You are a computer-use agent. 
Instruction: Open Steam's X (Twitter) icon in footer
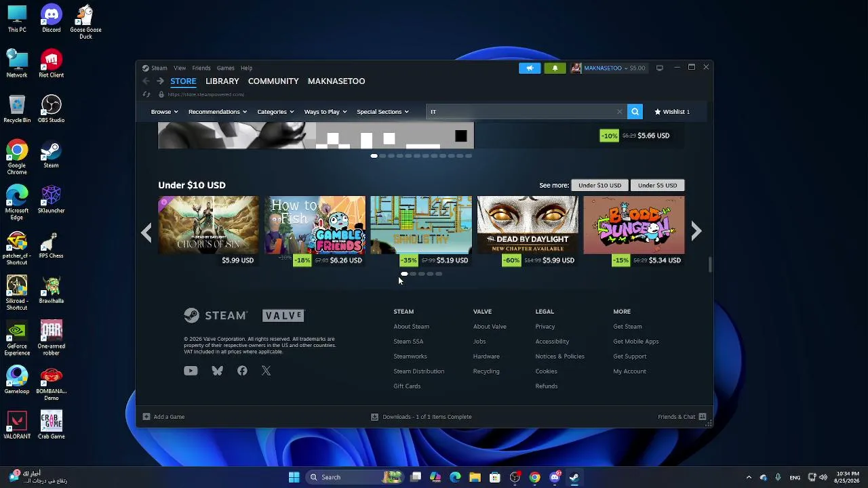coord(266,371)
